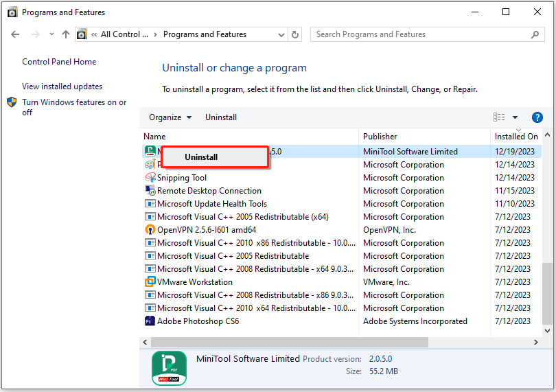Expand the view options dropdown arrow
Image resolution: width=556 pixels, height=392 pixels.
click(x=515, y=117)
